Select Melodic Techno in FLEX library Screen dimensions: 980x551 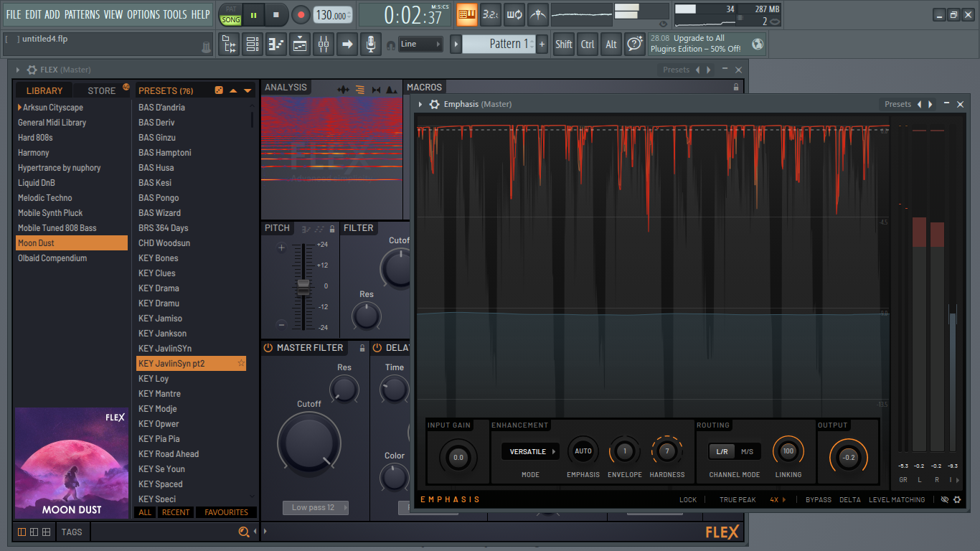pyautogui.click(x=72, y=198)
